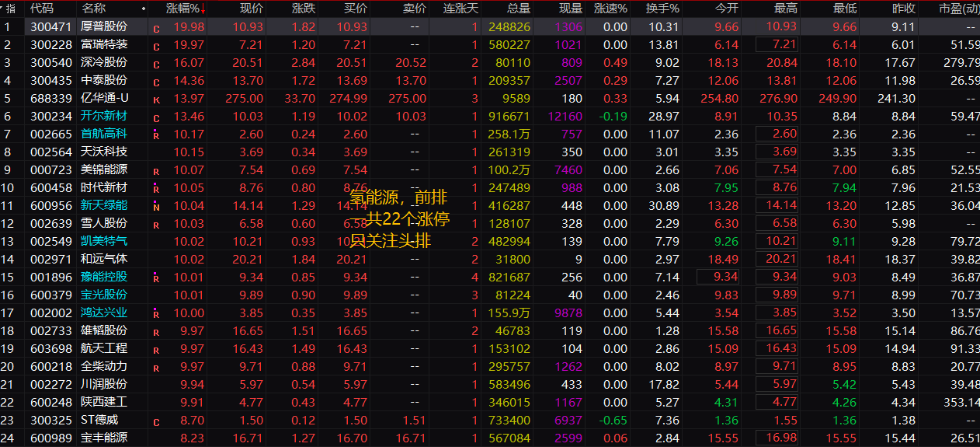Select stock 宝丰能源
980x447 pixels.
pyautogui.click(x=104, y=438)
